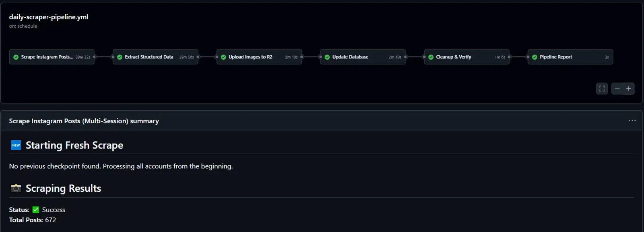
Task: Zoom out the workflow graph
Action: click(x=617, y=89)
